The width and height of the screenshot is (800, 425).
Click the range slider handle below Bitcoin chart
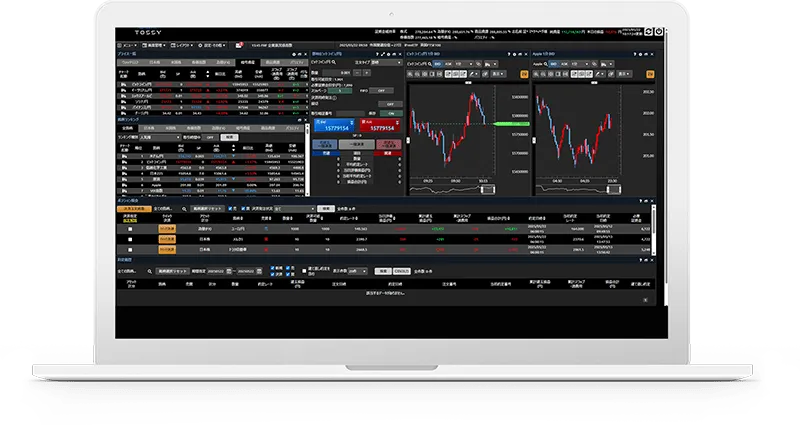coord(490,187)
